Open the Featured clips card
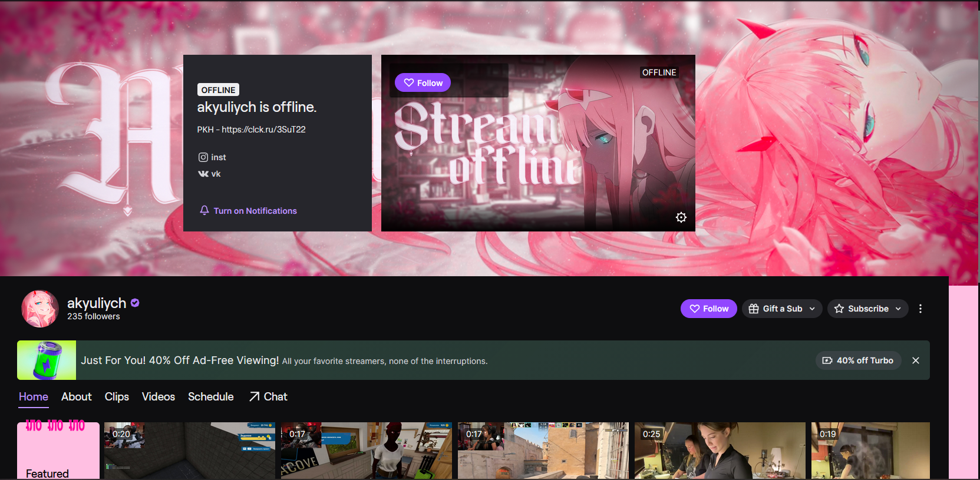 tap(58, 451)
